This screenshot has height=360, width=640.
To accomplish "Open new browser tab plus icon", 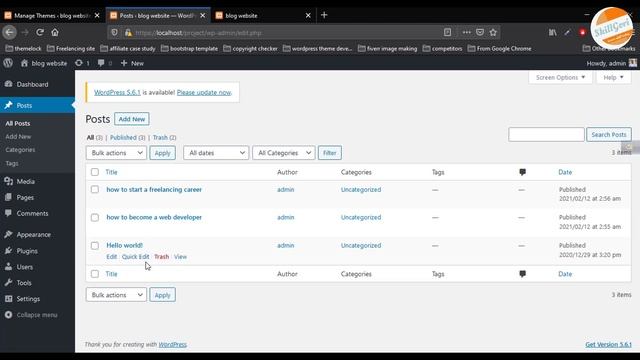I will coord(324,15).
